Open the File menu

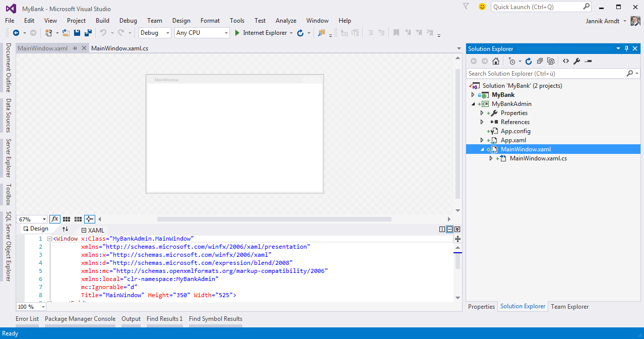point(10,21)
